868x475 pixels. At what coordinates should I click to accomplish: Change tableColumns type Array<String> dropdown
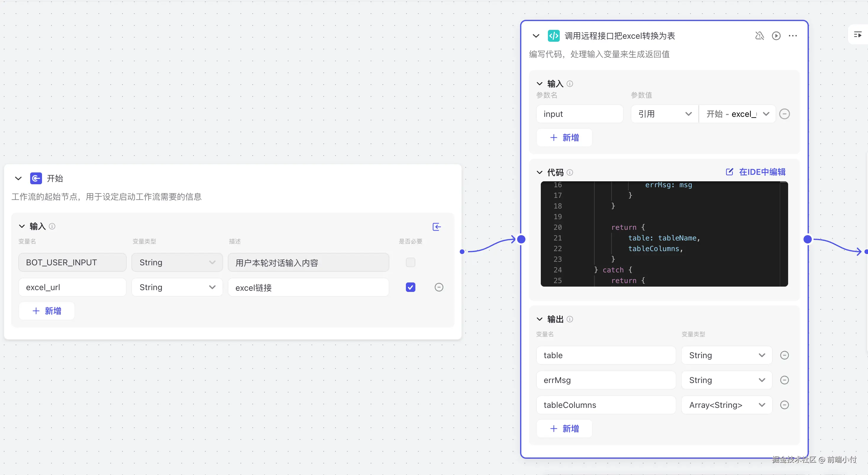click(727, 405)
